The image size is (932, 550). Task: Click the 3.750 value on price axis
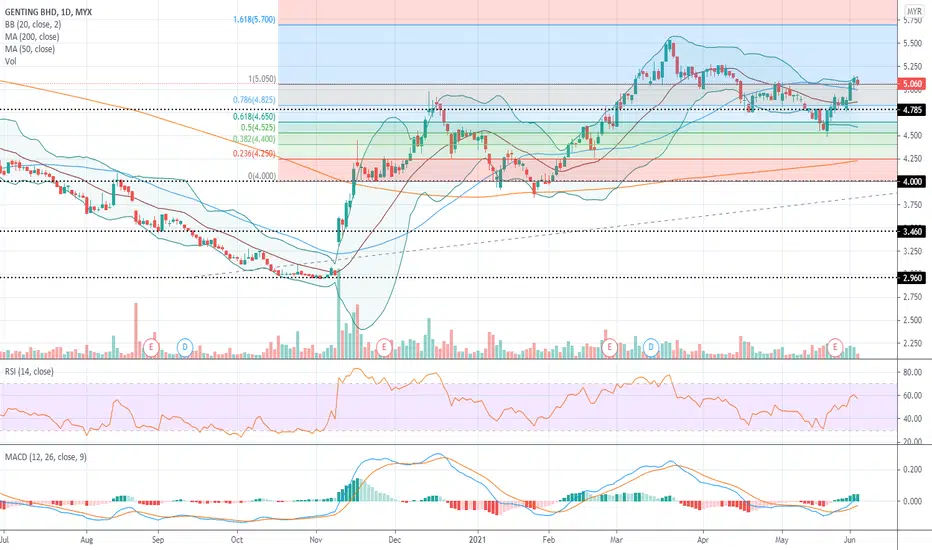tap(912, 205)
